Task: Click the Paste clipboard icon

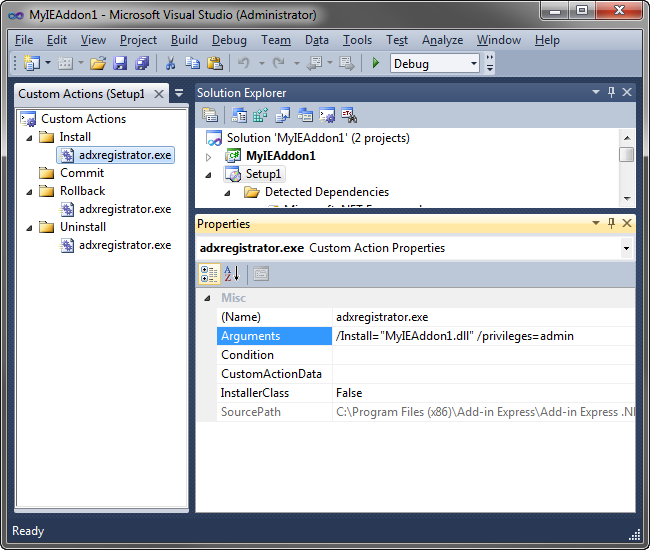Action: (x=215, y=63)
